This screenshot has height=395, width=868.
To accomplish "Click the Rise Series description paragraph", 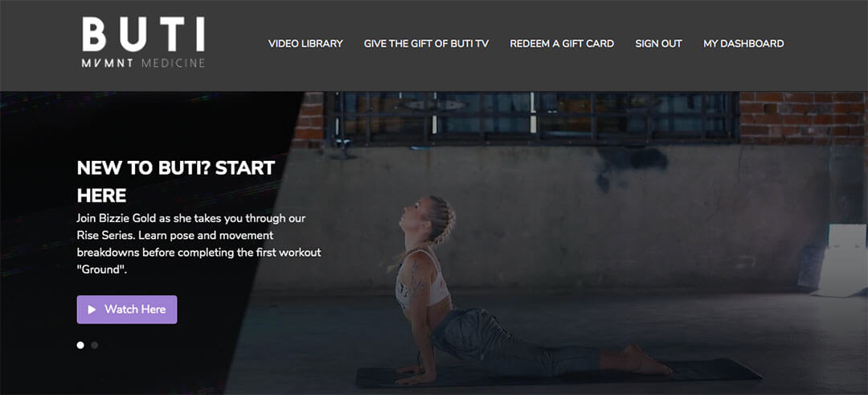I will click(x=199, y=245).
